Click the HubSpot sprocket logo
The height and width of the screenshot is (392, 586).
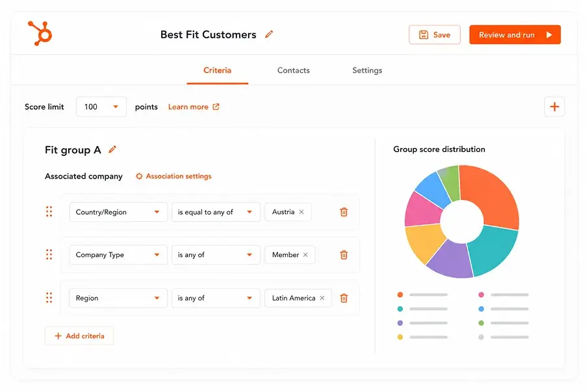coord(40,33)
